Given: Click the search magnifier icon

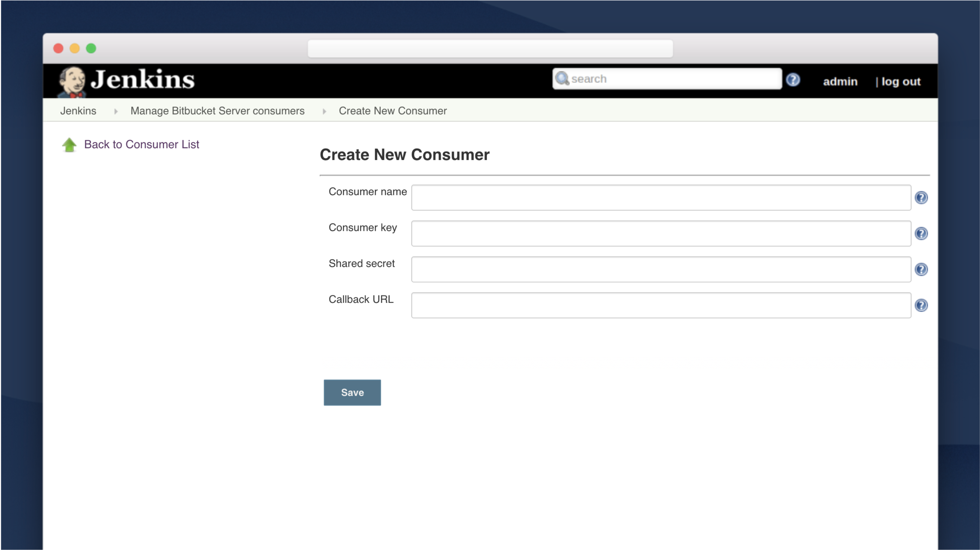Looking at the screenshot, I should tap(563, 79).
